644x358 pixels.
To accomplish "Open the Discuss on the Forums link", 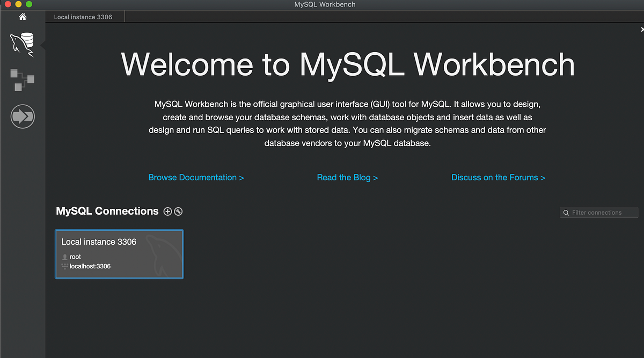I will pyautogui.click(x=498, y=177).
